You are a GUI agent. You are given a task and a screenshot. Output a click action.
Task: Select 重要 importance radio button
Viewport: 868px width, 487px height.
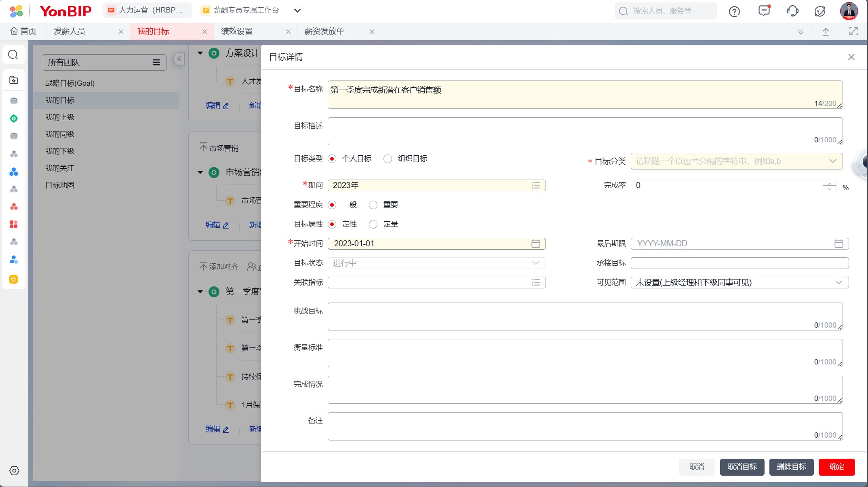click(x=373, y=205)
